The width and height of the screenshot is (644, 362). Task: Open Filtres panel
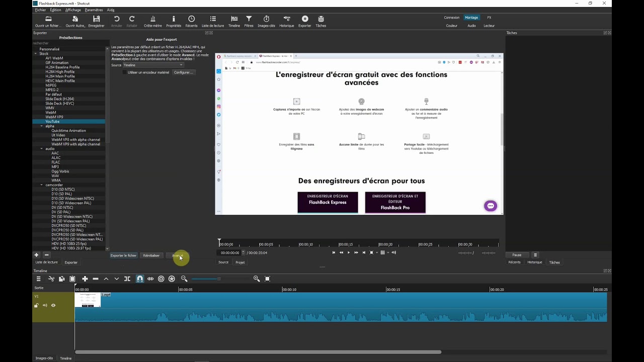[249, 22]
